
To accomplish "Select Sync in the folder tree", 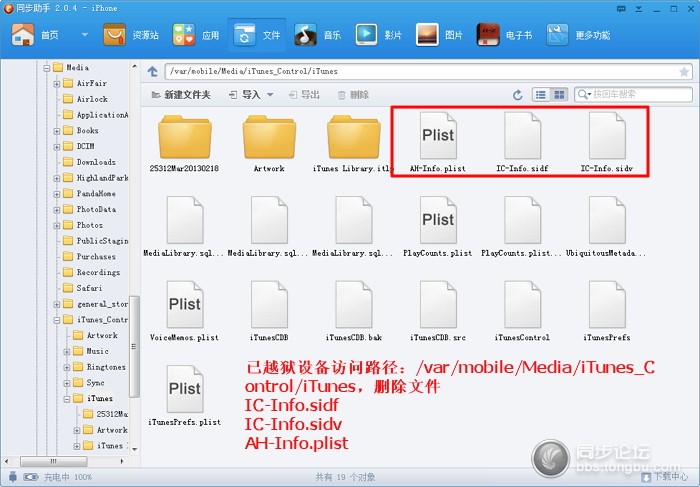I will tap(88, 383).
